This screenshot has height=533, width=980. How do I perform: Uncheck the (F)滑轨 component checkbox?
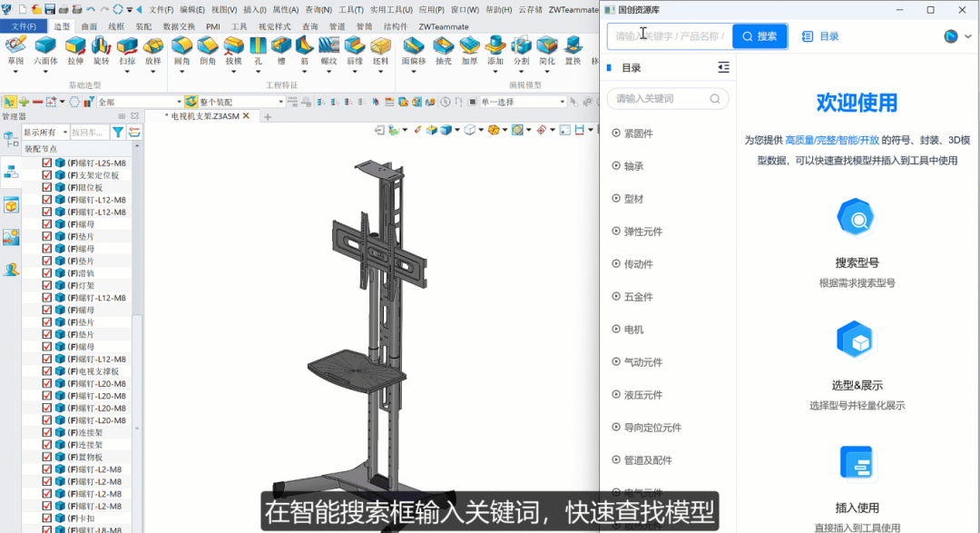(x=47, y=272)
